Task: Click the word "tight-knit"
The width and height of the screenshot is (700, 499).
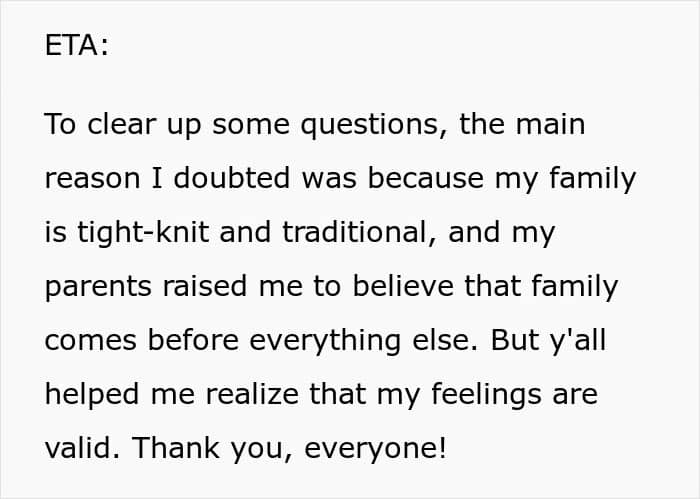Action: pyautogui.click(x=143, y=233)
